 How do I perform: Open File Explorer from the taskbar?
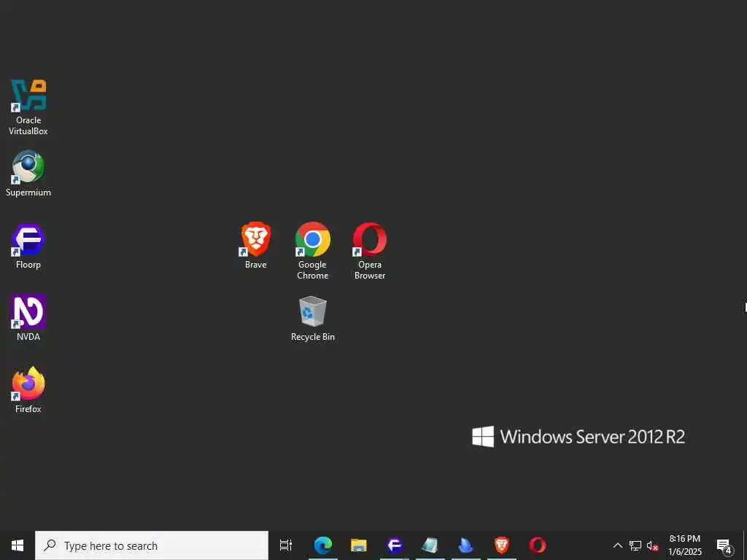(x=359, y=545)
